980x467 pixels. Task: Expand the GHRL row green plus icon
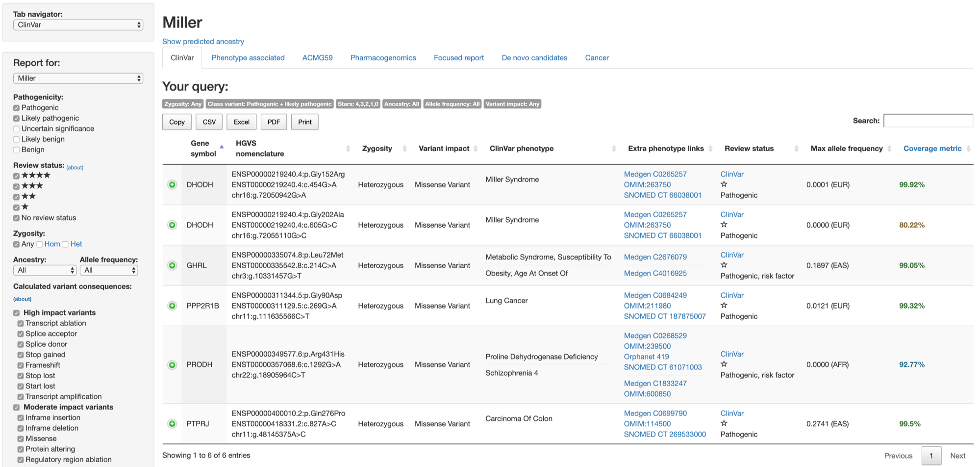pyautogui.click(x=172, y=265)
